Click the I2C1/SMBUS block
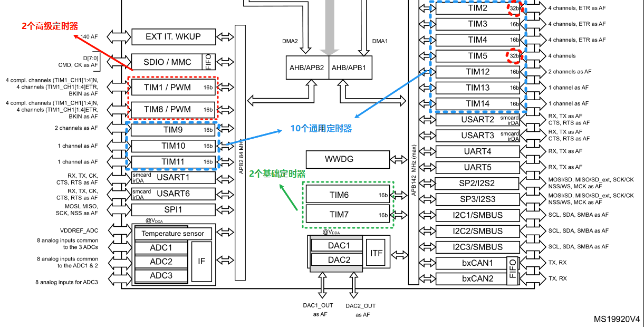 tap(477, 215)
